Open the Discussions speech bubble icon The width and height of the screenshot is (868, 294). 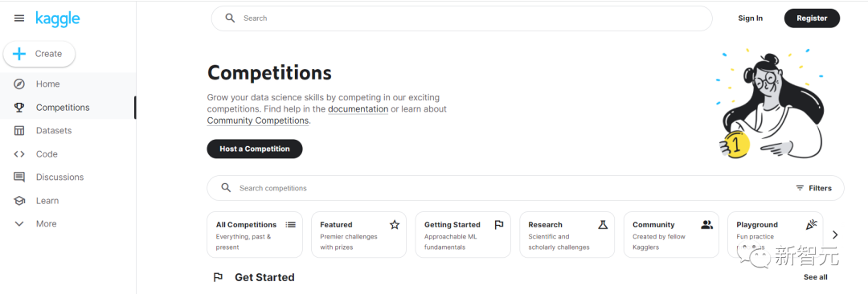click(19, 178)
